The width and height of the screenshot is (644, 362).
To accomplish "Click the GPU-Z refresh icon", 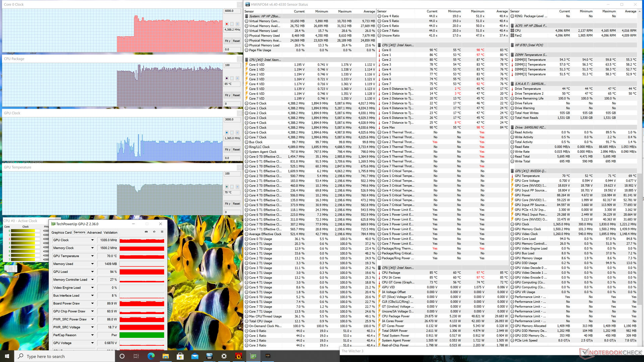I will click(154, 232).
